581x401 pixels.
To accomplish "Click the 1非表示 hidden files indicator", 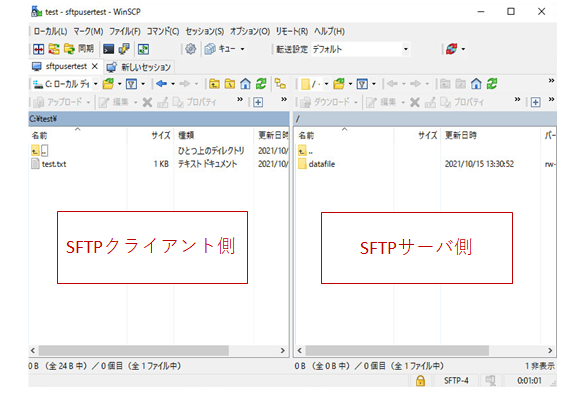I will [540, 366].
